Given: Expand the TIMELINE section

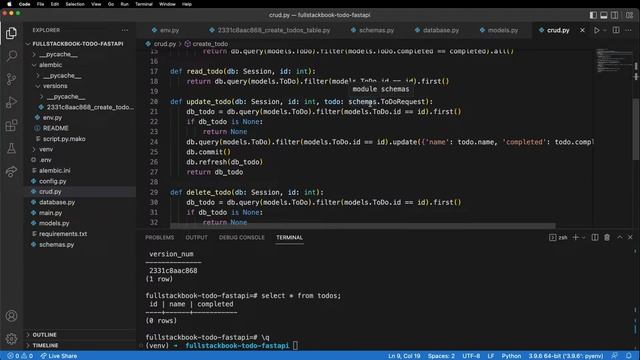Looking at the screenshot, I should click(45, 345).
